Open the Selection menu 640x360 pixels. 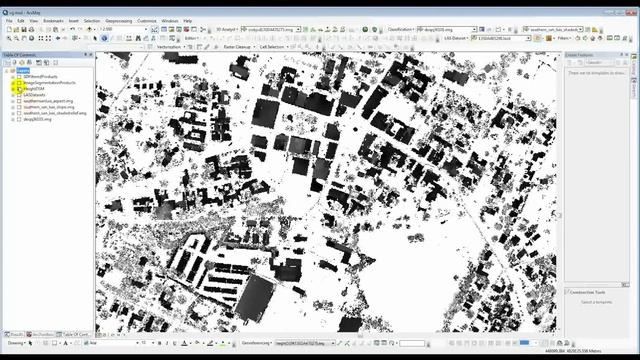[x=92, y=21]
